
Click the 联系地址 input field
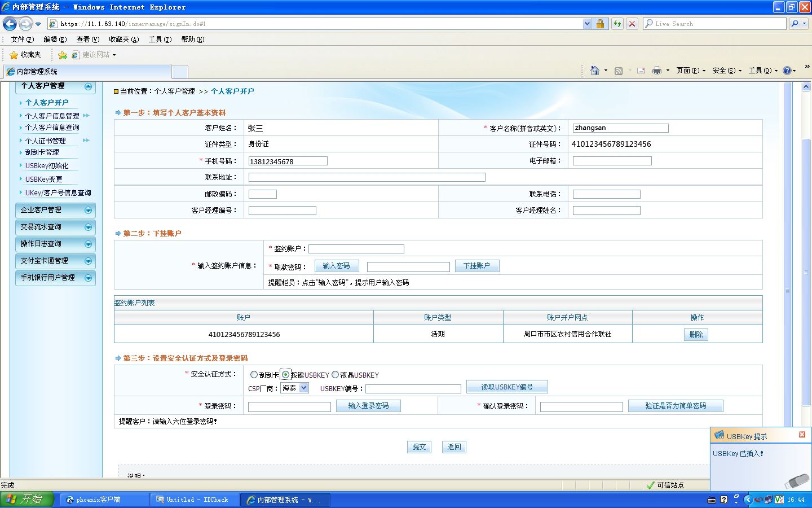[x=367, y=177]
